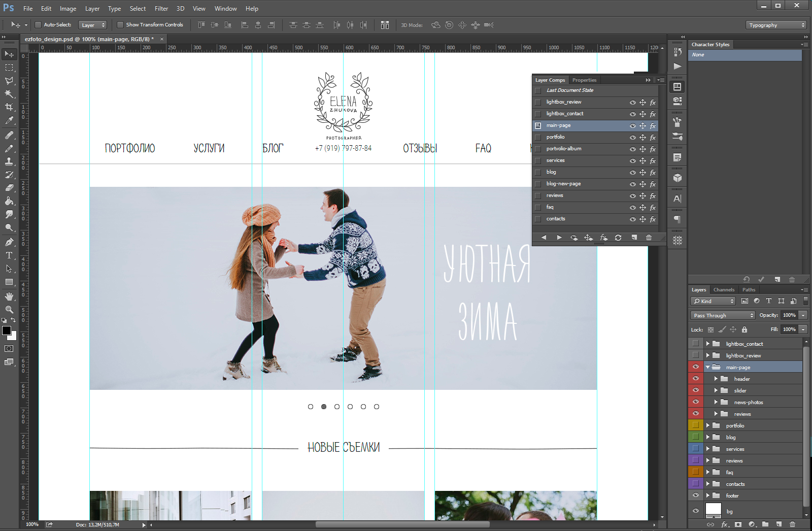Select the Eyedropper tool
This screenshot has width=812, height=531.
pyautogui.click(x=9, y=120)
